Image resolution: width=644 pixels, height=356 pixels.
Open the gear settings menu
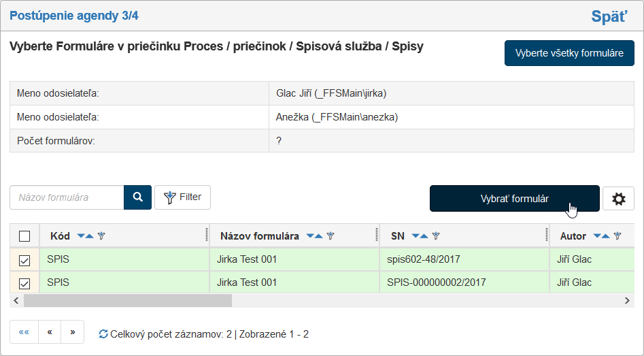tap(618, 199)
